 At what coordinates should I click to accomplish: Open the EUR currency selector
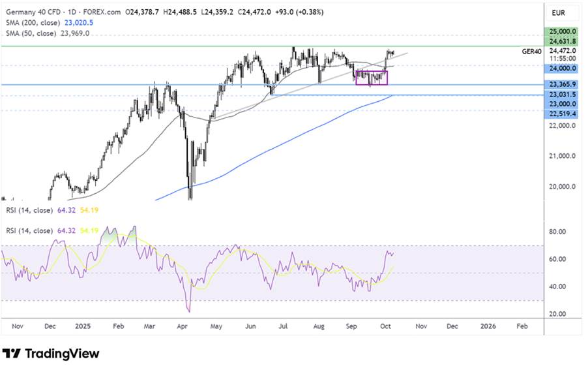click(558, 12)
